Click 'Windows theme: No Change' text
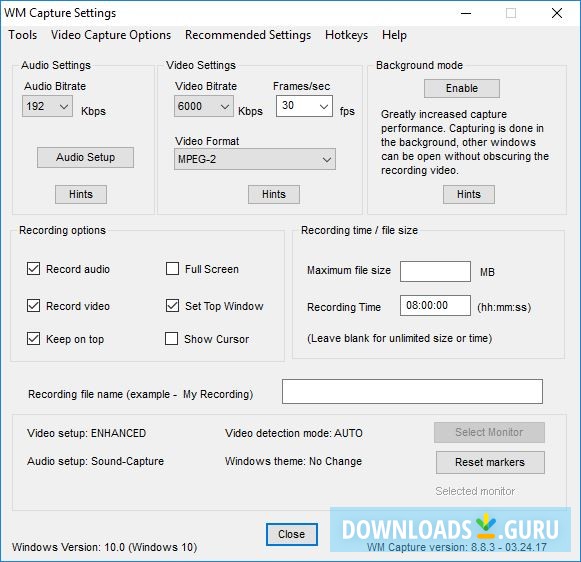Screen dimensions: 581x562 pos(293,461)
